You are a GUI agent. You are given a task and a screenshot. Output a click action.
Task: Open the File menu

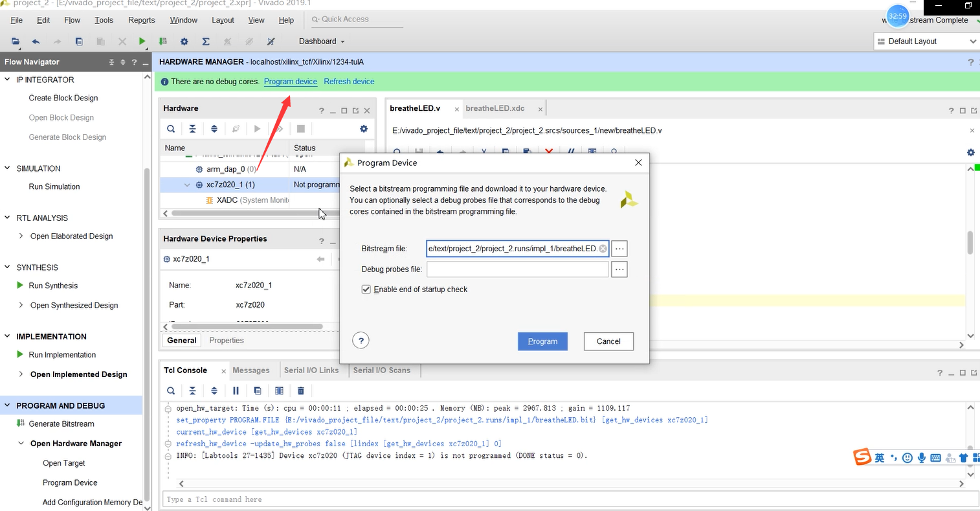(17, 20)
